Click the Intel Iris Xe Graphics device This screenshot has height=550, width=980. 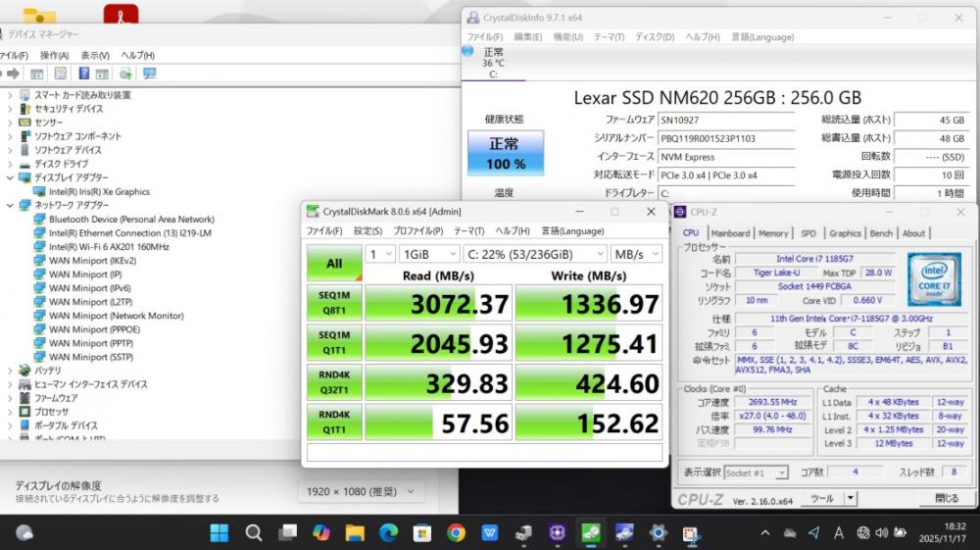(99, 192)
